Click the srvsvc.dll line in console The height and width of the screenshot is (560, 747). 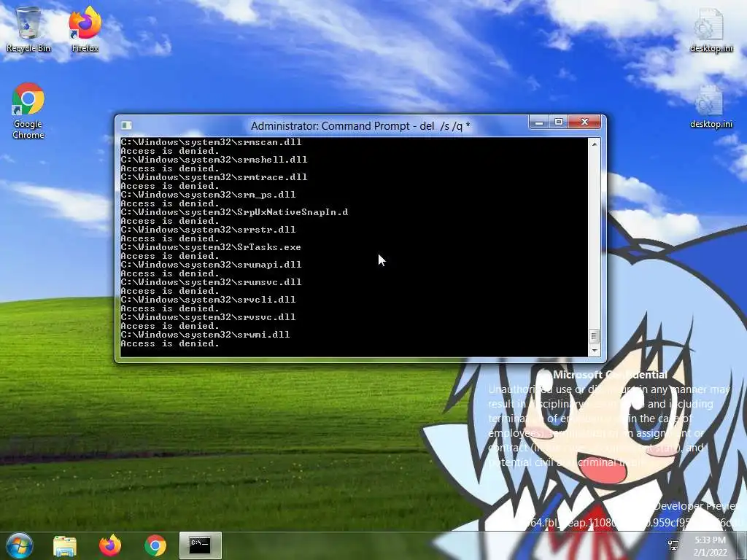click(x=208, y=317)
